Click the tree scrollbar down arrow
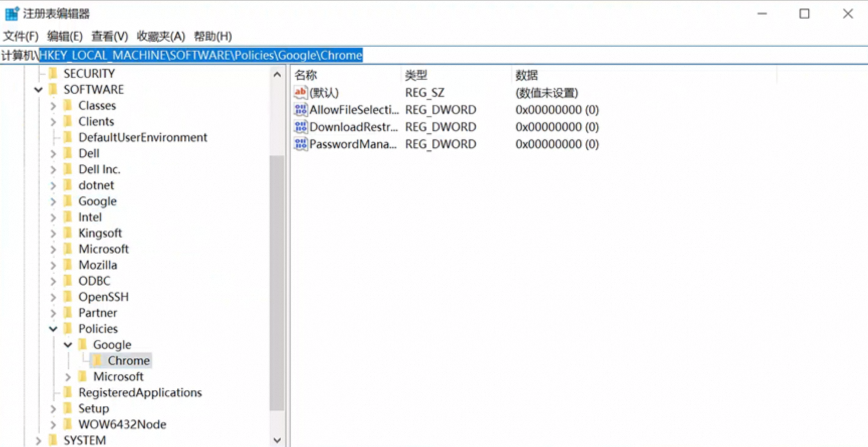The width and height of the screenshot is (868, 447). pyautogui.click(x=277, y=440)
